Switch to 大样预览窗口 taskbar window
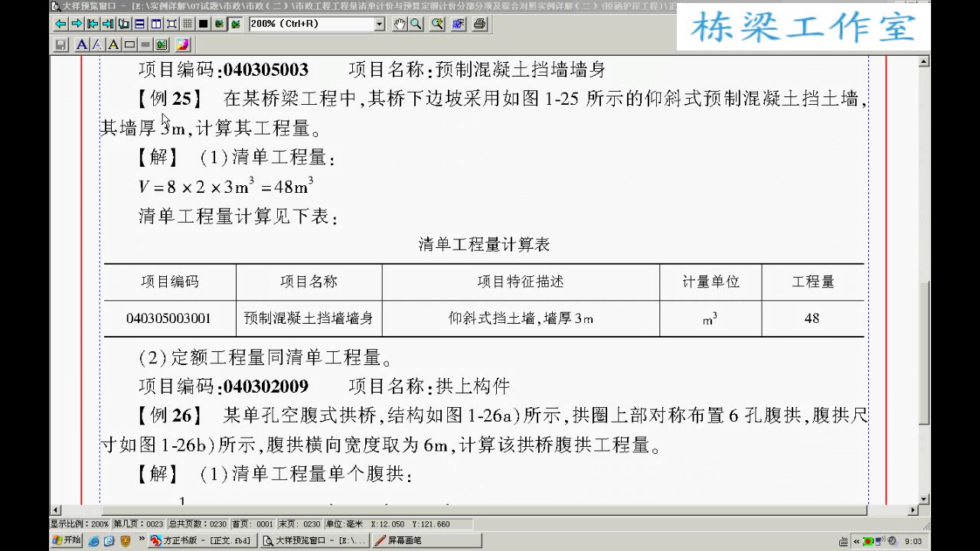Image resolution: width=980 pixels, height=551 pixels. pyautogui.click(x=314, y=541)
